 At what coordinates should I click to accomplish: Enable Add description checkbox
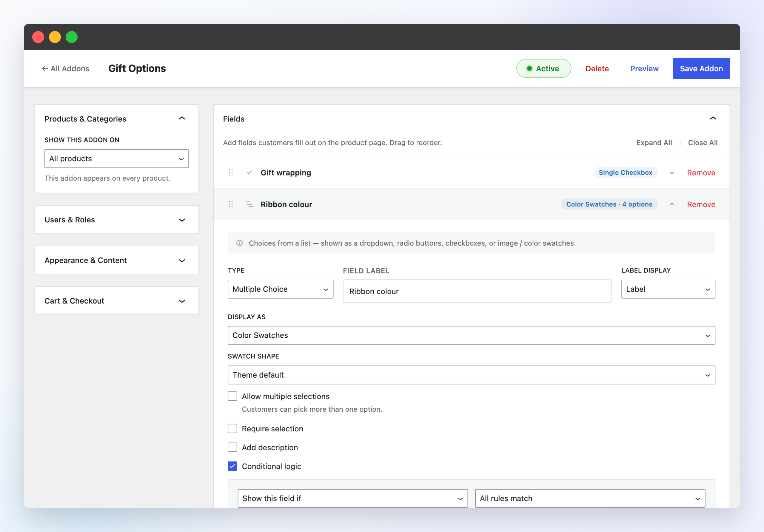coord(232,447)
